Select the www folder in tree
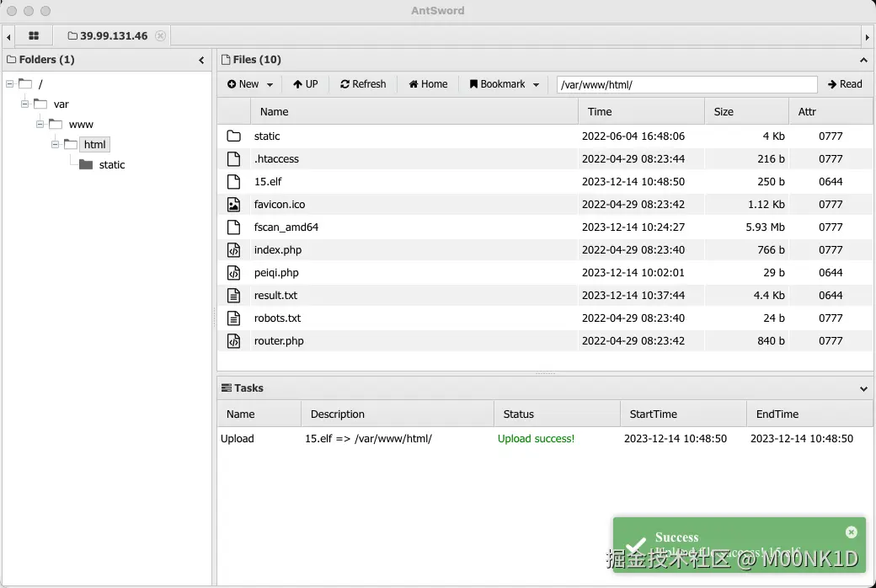Screen dimensions: 876x588 pyautogui.click(x=81, y=125)
